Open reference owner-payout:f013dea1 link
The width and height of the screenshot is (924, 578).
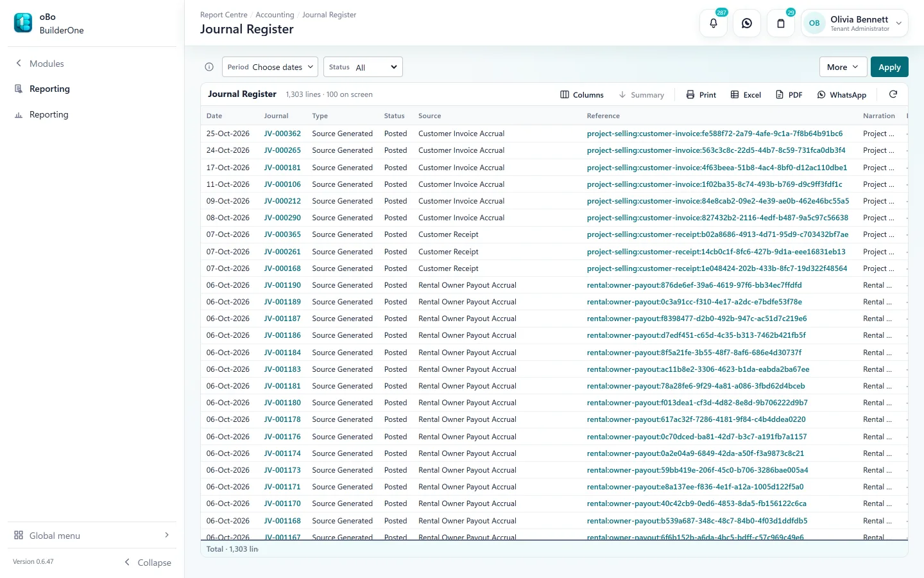pyautogui.click(x=697, y=403)
